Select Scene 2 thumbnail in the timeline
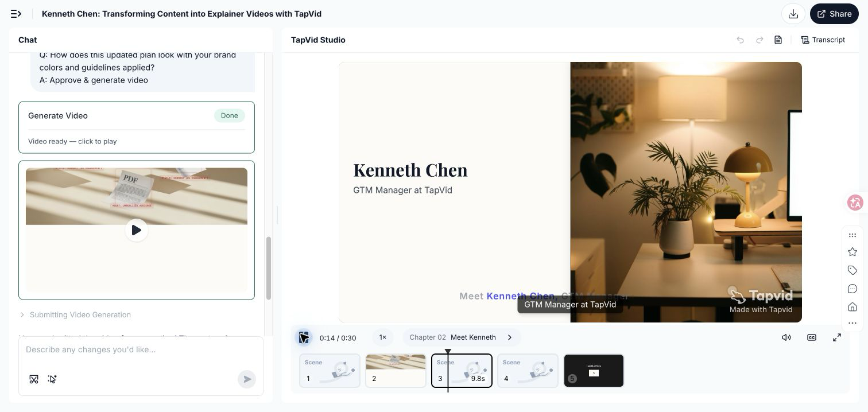The width and height of the screenshot is (868, 412). (x=396, y=371)
